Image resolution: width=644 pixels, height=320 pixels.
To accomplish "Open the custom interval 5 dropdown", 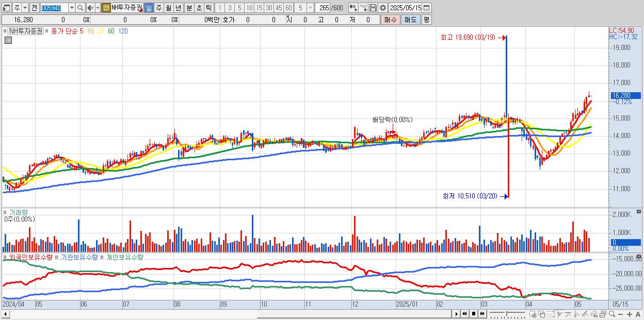I will coord(310,8).
